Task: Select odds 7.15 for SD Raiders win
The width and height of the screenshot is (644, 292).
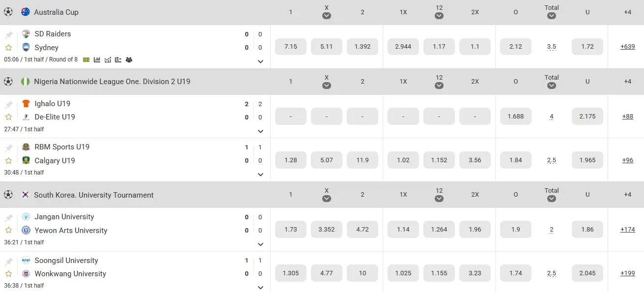Action: point(291,47)
